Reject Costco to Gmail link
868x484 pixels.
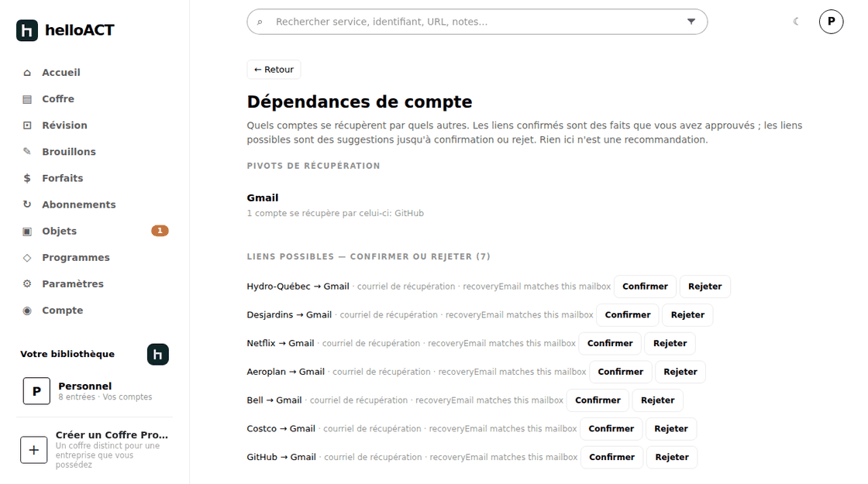pos(671,429)
